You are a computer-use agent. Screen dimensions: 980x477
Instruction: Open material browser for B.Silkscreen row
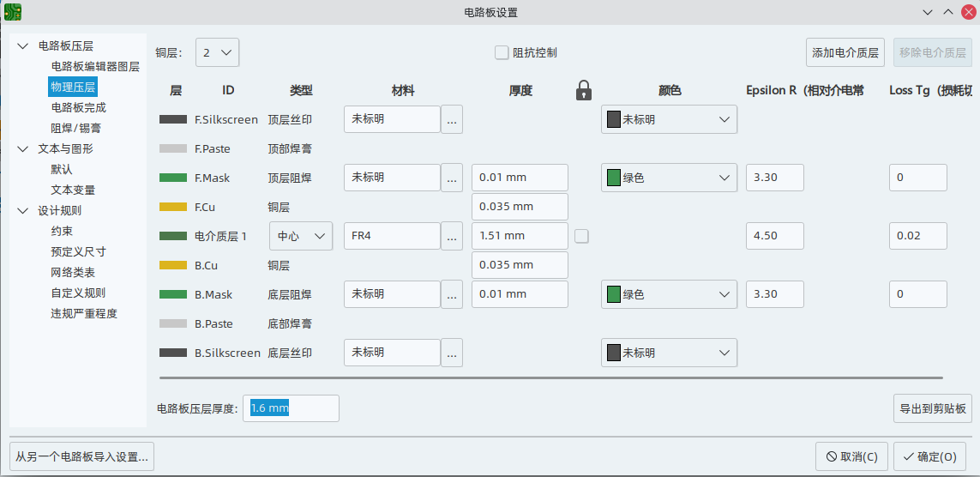452,353
